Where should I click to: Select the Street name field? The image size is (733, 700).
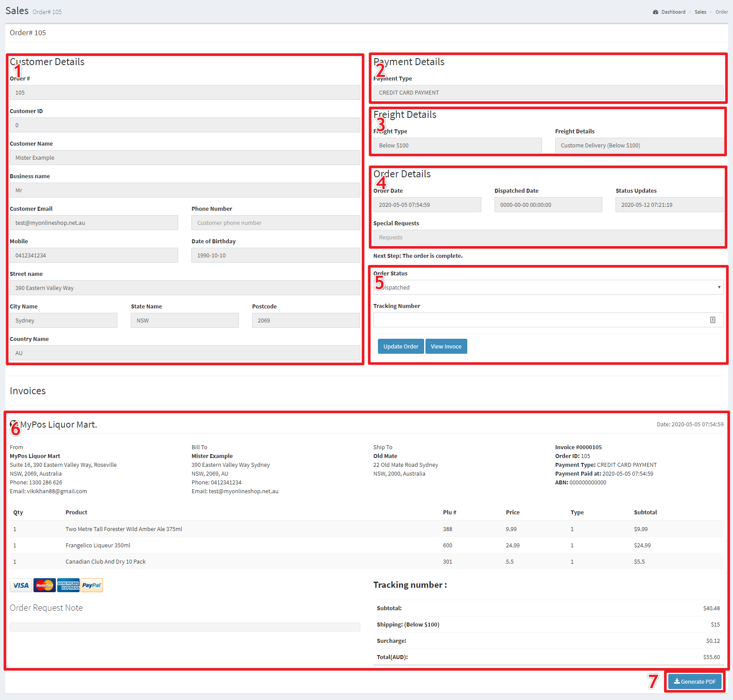tap(185, 288)
